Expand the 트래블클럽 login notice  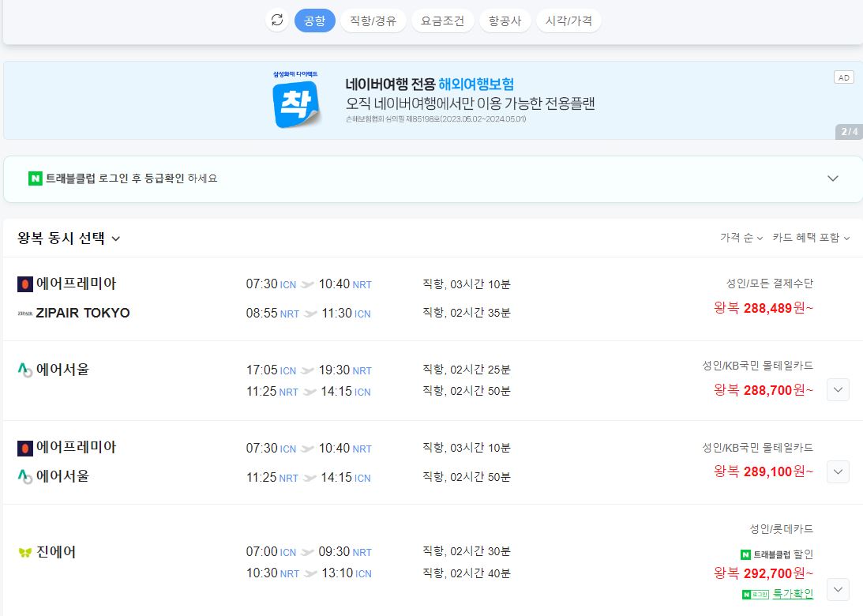833,178
